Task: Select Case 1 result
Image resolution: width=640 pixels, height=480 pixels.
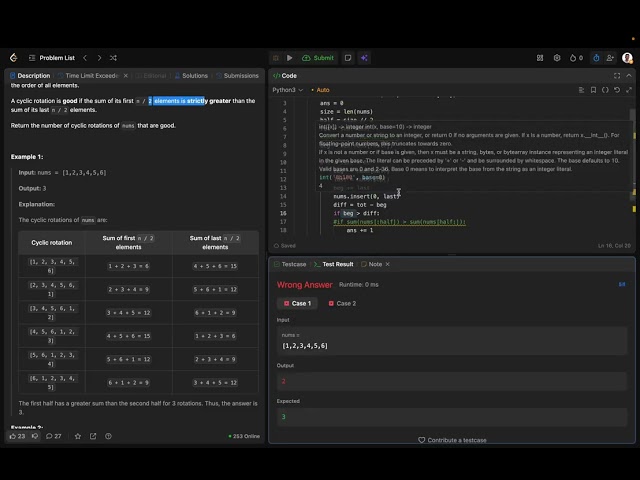Action: click(x=298, y=303)
